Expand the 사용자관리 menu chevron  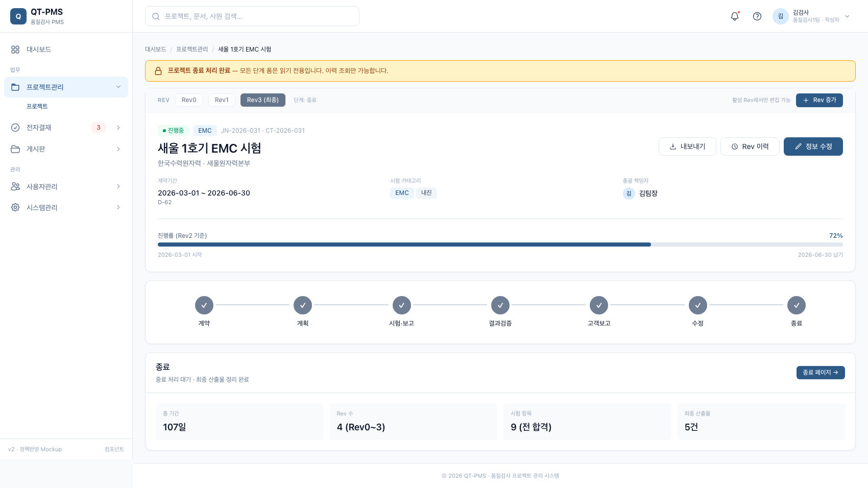point(118,187)
